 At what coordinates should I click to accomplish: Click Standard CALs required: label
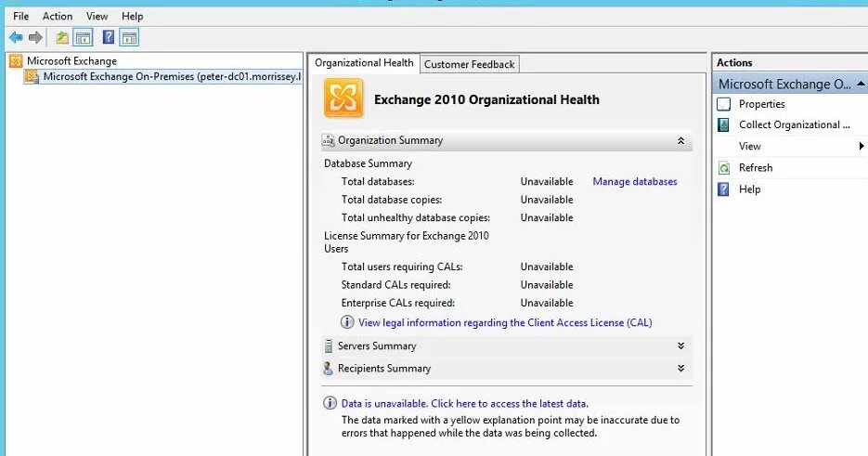click(395, 285)
